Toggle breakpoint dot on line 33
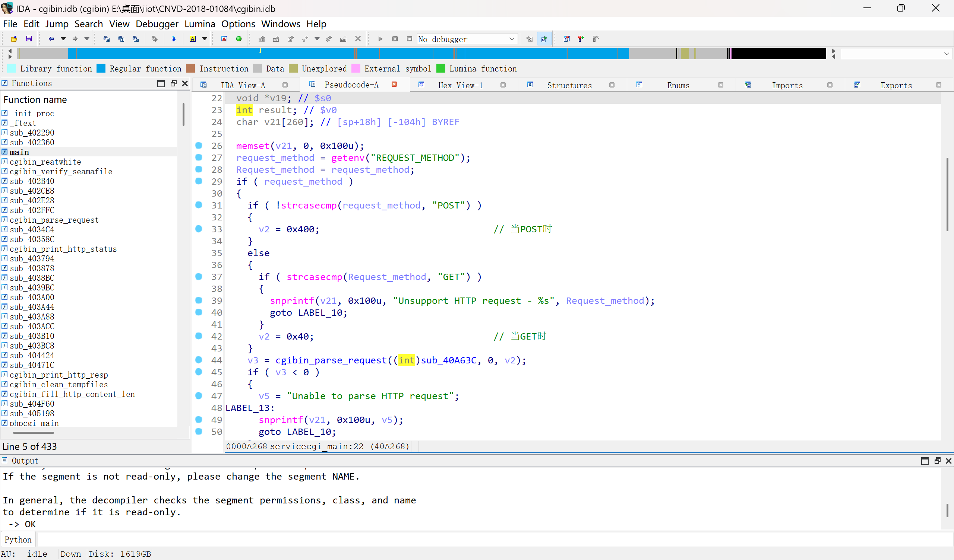 [x=198, y=229]
